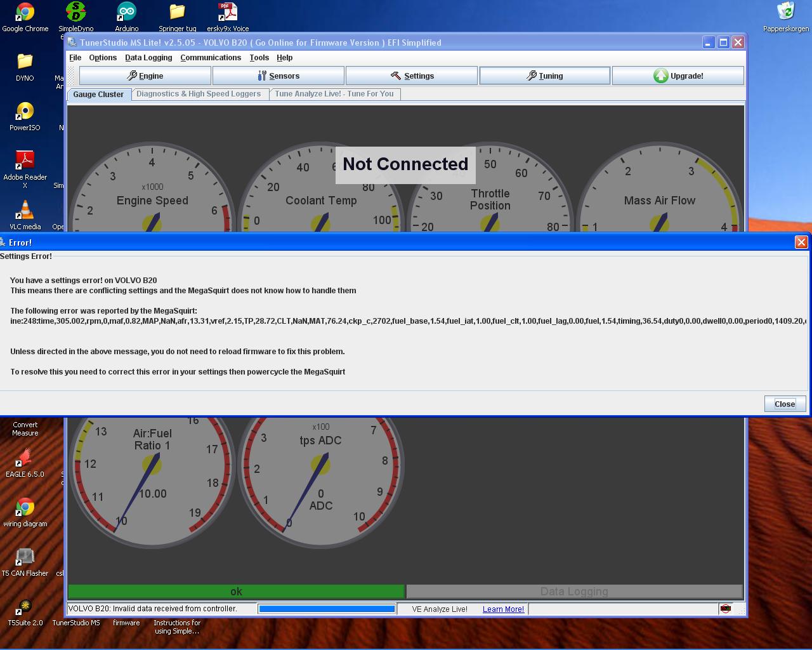The width and height of the screenshot is (812, 650).
Task: Maximize the TunerStudio window
Action: click(x=723, y=43)
